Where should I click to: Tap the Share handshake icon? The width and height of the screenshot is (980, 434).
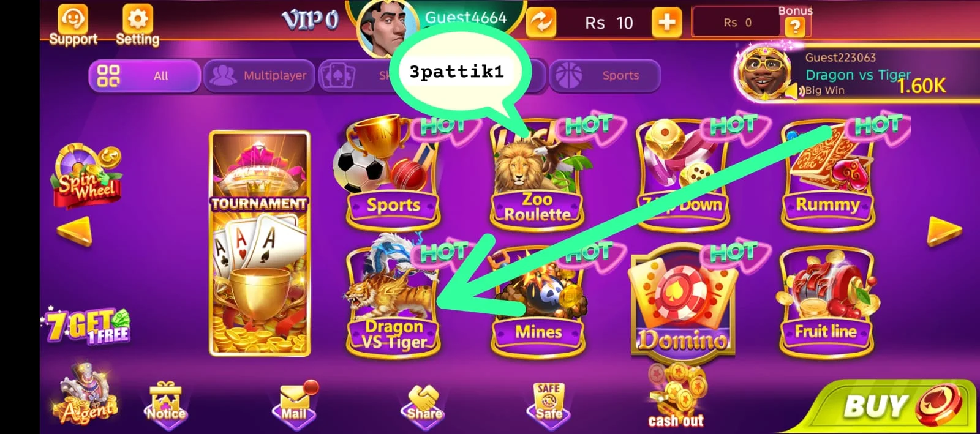coord(424,404)
